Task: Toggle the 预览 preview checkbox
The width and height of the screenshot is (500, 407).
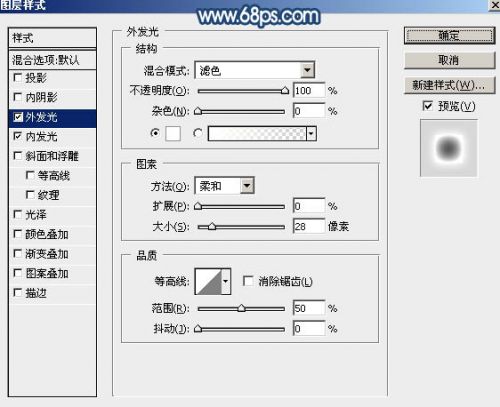Action: coord(427,106)
